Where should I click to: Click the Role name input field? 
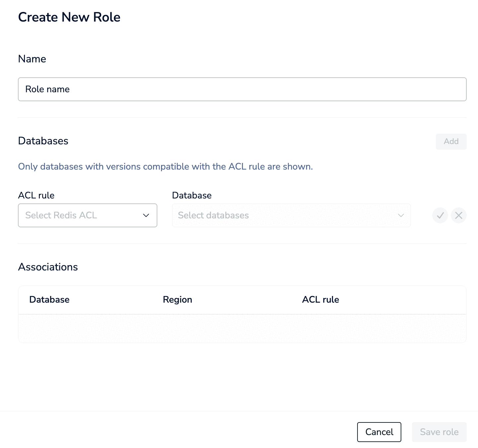[242, 89]
